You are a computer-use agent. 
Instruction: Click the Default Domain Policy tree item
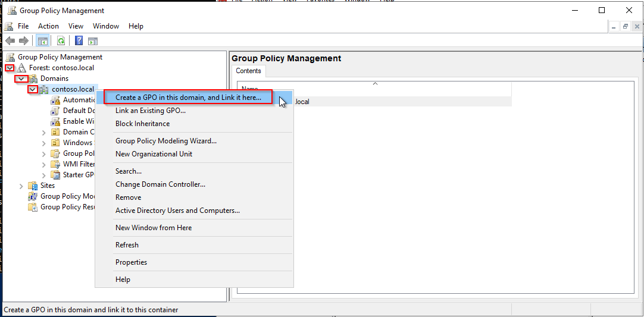tap(79, 111)
